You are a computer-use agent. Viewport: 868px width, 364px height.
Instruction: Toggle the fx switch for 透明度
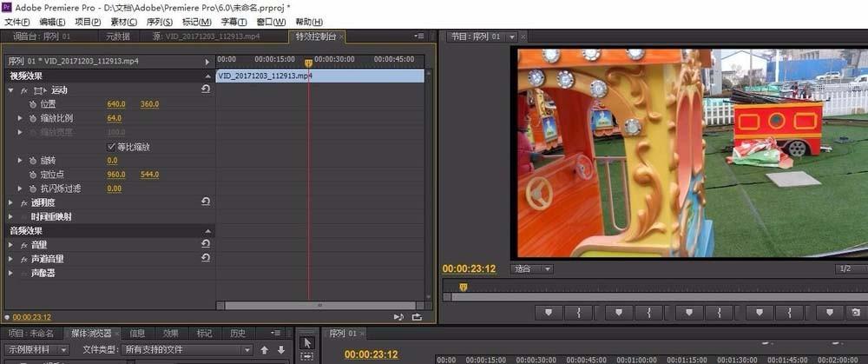coord(23,203)
